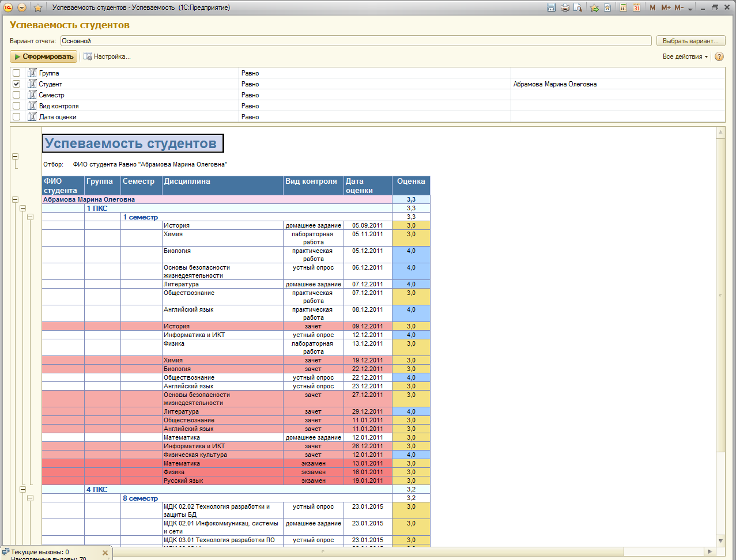Screen dimensions: 736x560
Task: Open the Calculator icon
Action: pyautogui.click(x=623, y=7)
